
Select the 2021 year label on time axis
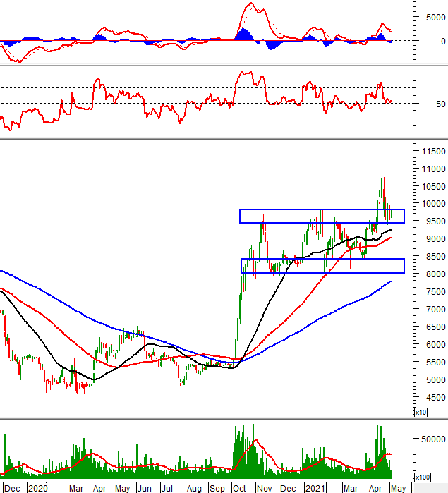pos(315,488)
